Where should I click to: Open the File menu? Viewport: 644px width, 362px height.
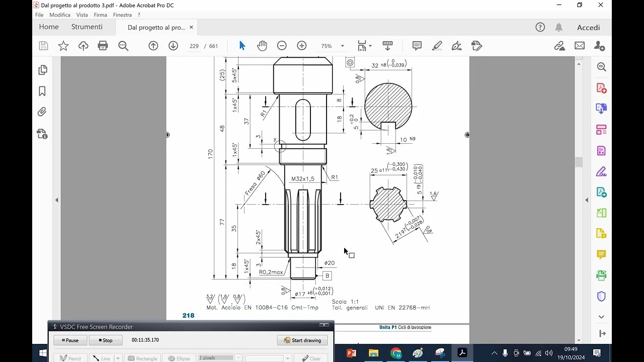coord(39,15)
